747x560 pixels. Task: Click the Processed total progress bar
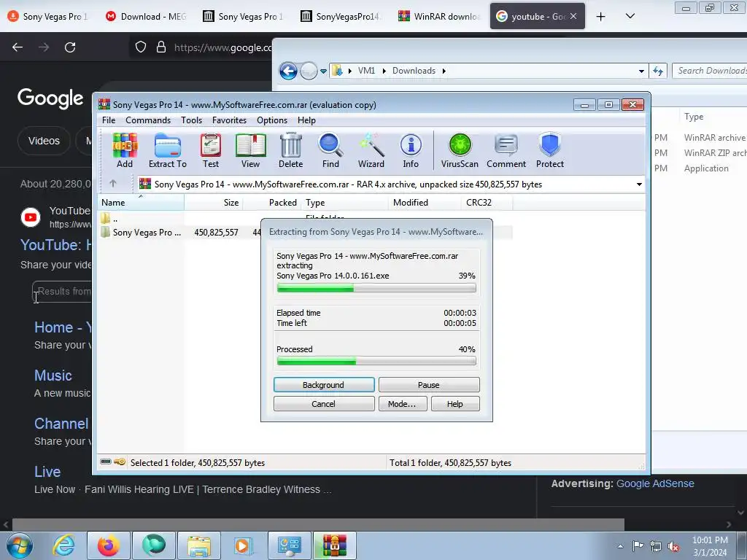click(376, 361)
